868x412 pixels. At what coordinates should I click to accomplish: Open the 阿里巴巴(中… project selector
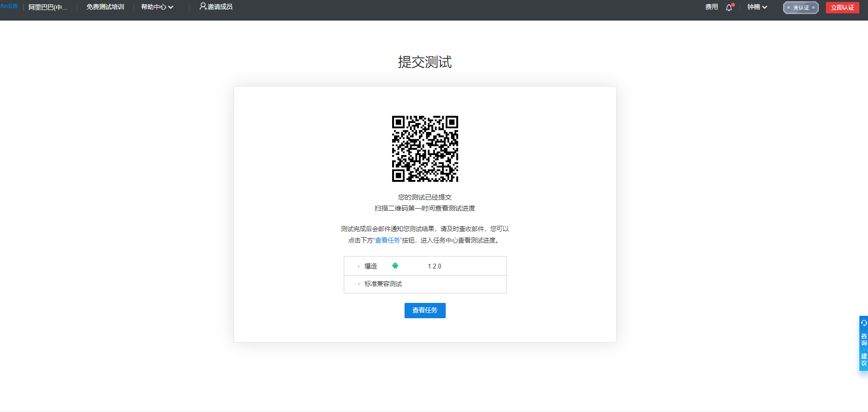[48, 7]
